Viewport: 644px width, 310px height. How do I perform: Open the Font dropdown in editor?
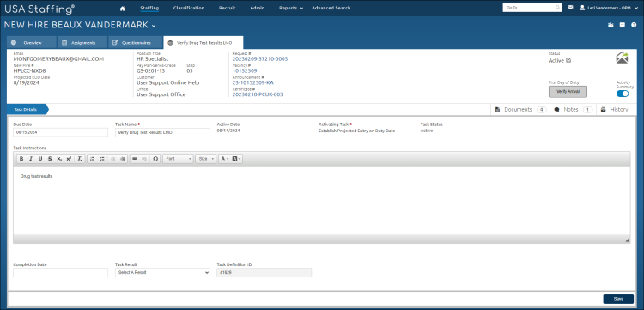pos(178,159)
